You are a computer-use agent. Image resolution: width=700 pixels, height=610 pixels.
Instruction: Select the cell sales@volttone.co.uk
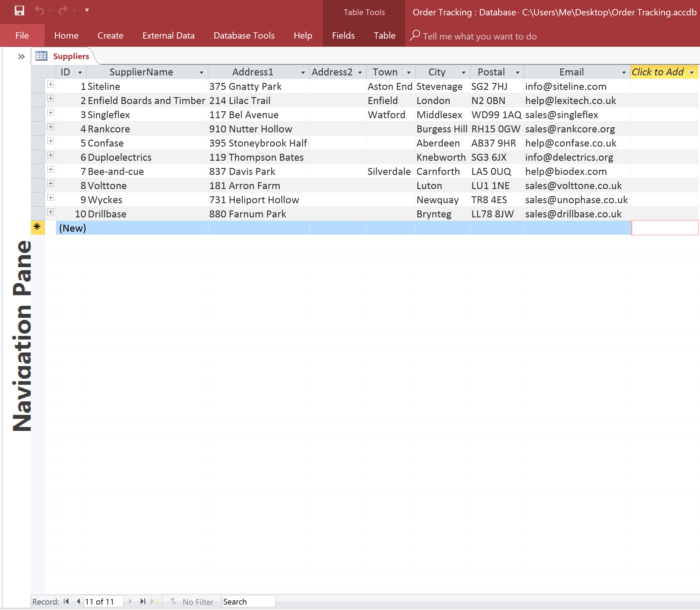pos(577,185)
